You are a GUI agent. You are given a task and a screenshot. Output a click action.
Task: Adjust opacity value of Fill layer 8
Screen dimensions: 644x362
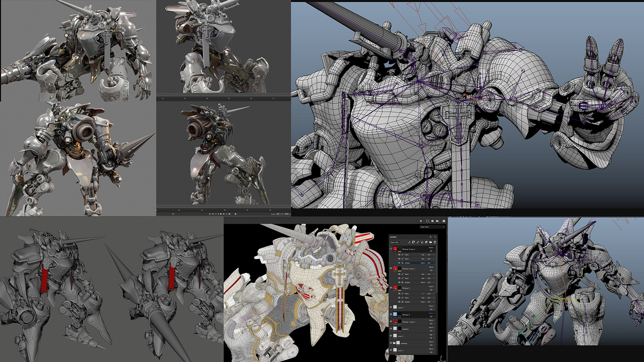coord(431,315)
